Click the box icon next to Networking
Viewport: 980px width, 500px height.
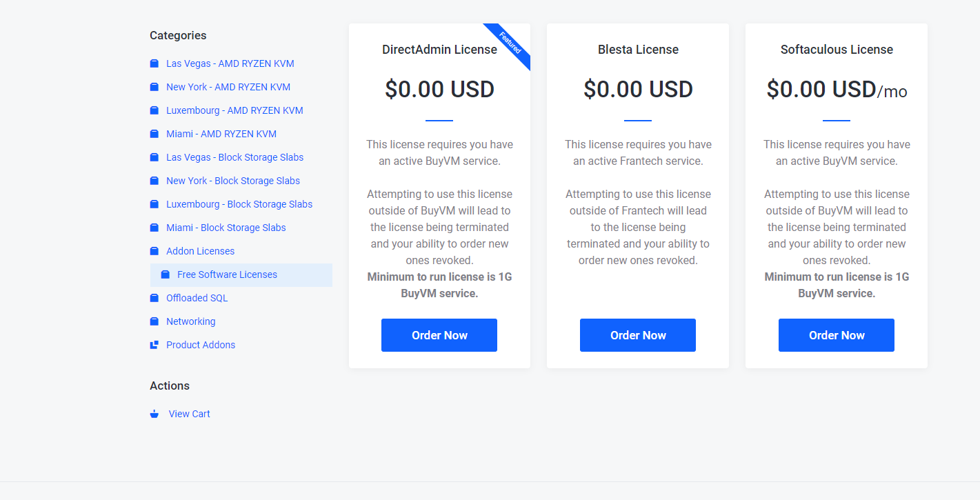point(154,321)
